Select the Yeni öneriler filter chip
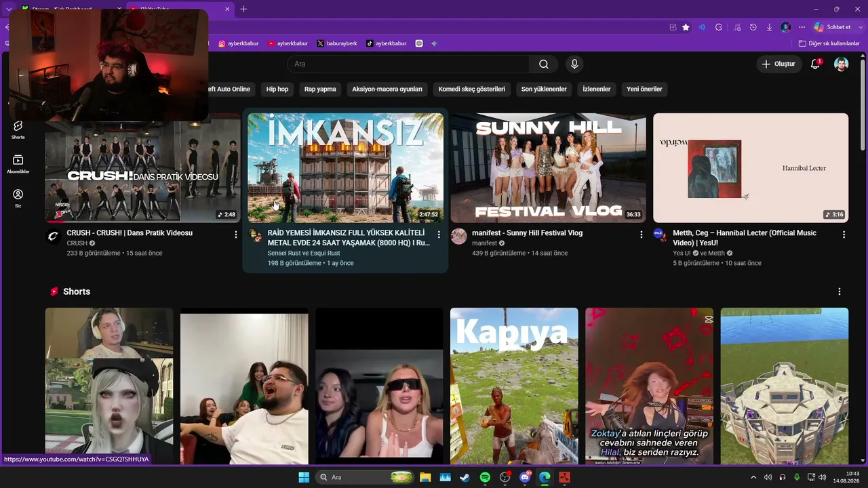Image resolution: width=868 pixels, height=488 pixels. (644, 89)
